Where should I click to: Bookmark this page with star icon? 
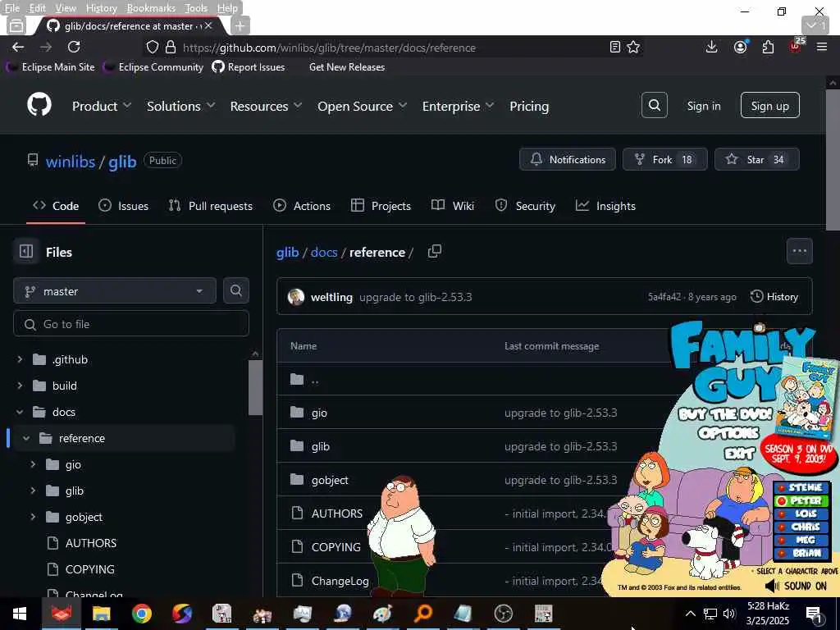(x=633, y=47)
